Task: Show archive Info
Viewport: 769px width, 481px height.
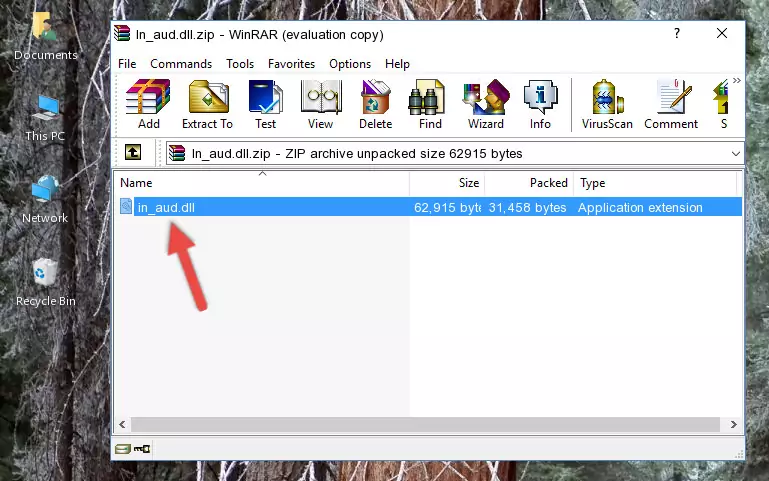Action: pyautogui.click(x=540, y=104)
